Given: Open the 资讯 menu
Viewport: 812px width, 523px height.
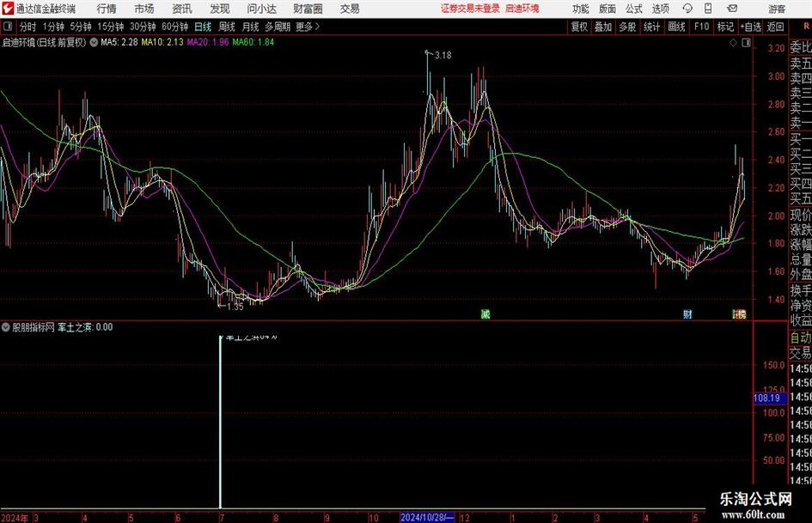Looking at the screenshot, I should tap(182, 9).
